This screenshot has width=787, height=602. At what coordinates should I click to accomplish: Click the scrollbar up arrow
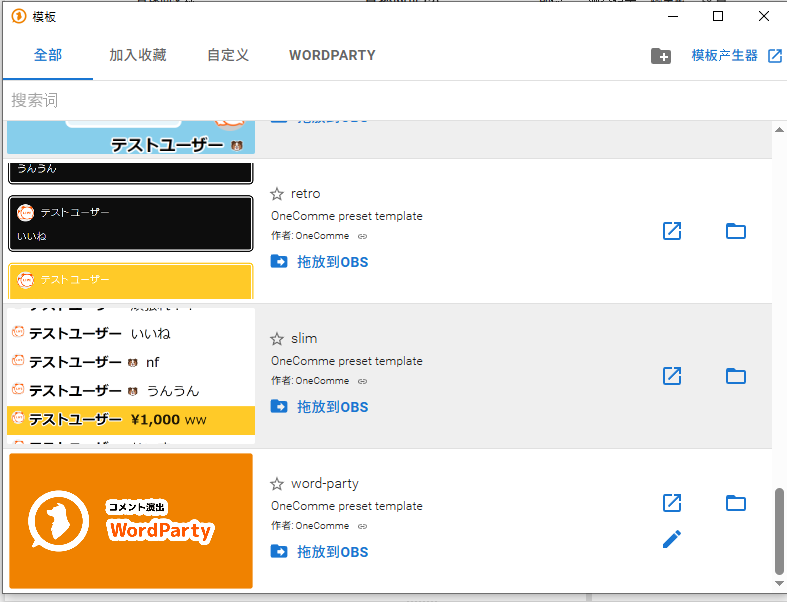pyautogui.click(x=779, y=130)
